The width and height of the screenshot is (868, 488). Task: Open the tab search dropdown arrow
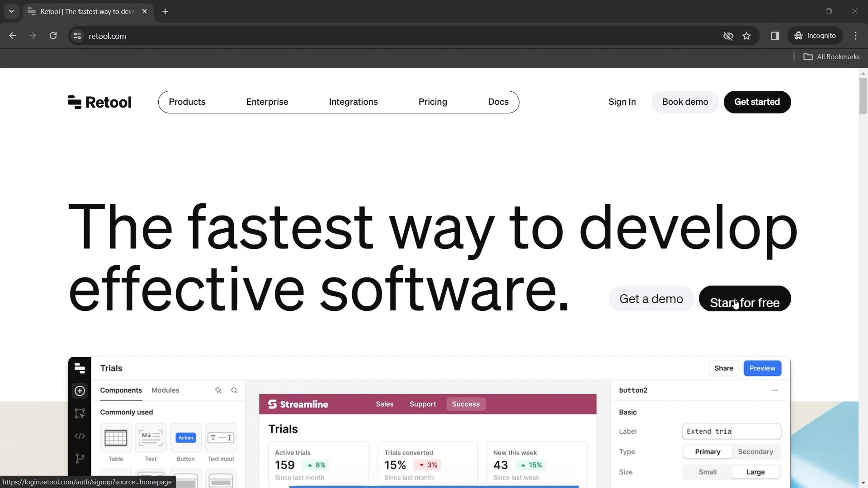(x=11, y=11)
